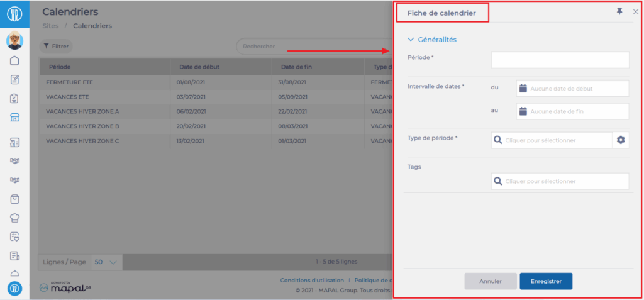Image resolution: width=644 pixels, height=300 pixels.
Task: Open the Type de période settings gear
Action: pyautogui.click(x=621, y=140)
